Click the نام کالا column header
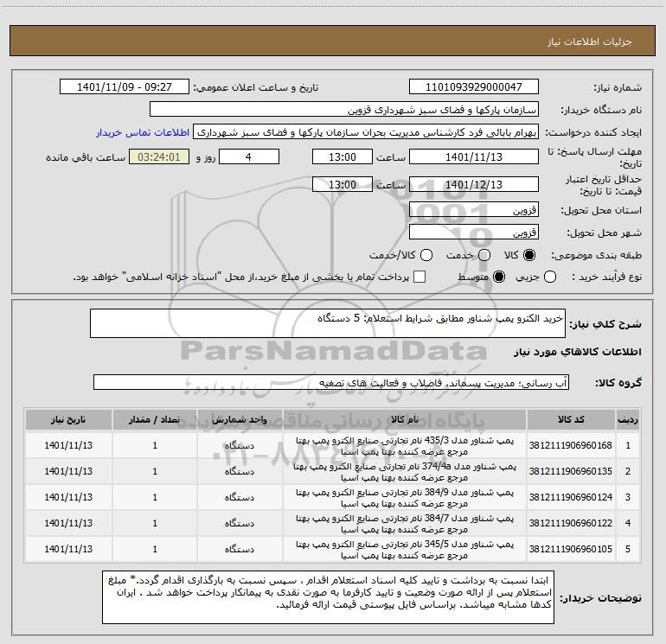 click(x=405, y=419)
